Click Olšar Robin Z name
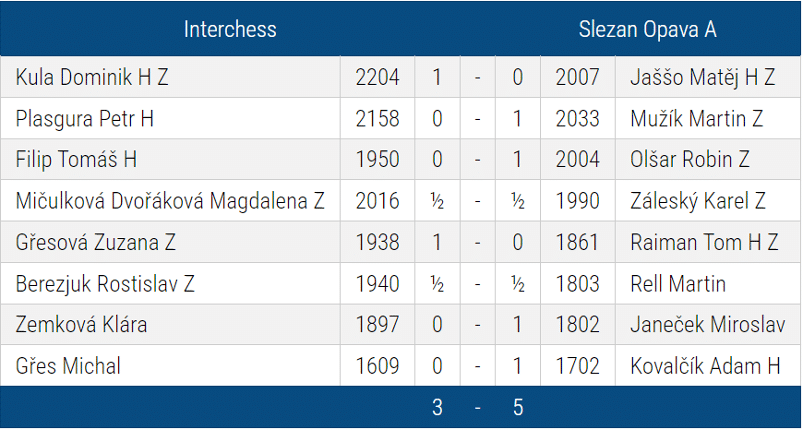The image size is (805, 430). point(689,159)
